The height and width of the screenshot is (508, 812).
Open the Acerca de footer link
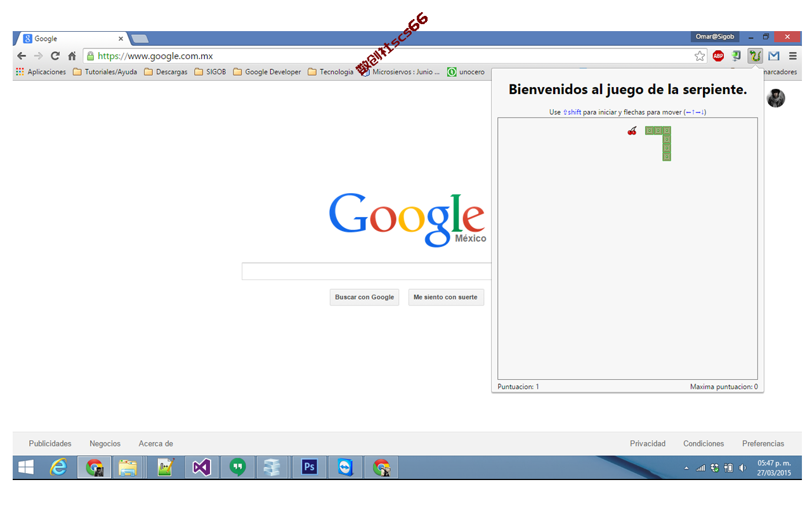click(x=156, y=444)
